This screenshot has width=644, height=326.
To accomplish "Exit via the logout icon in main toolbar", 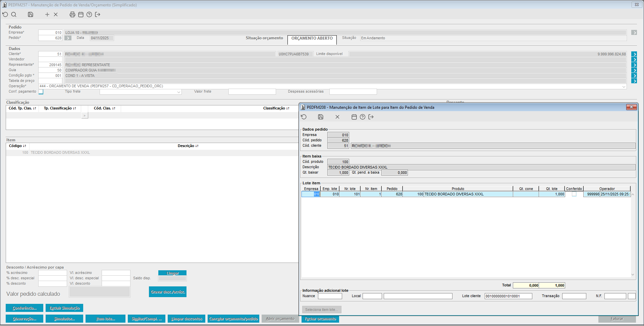I will pos(98,14).
